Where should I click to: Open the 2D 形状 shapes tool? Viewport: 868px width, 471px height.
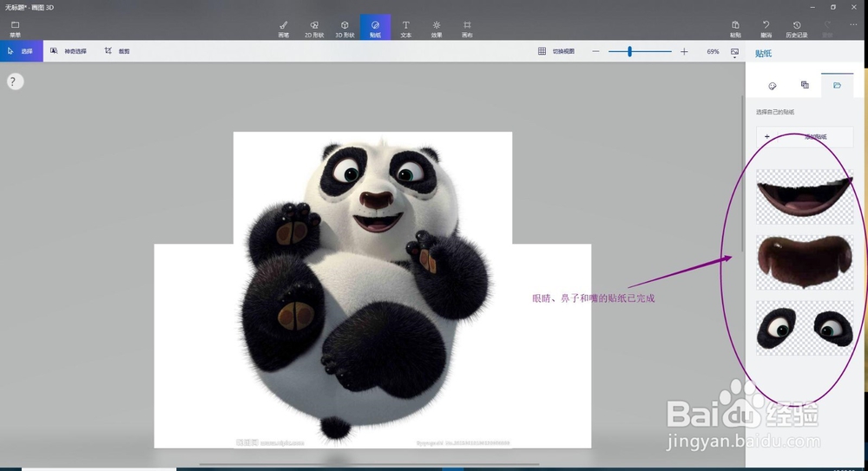pos(314,29)
